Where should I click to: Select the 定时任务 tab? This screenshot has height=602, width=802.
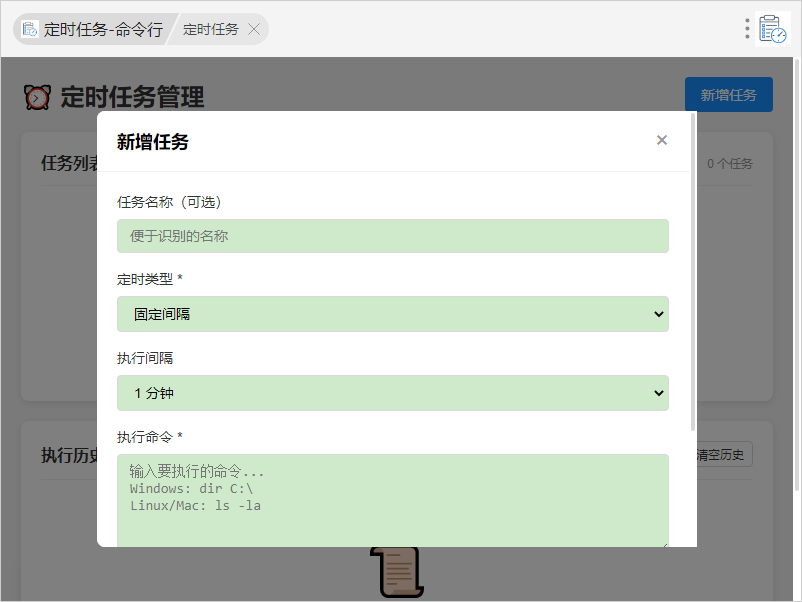coord(211,29)
